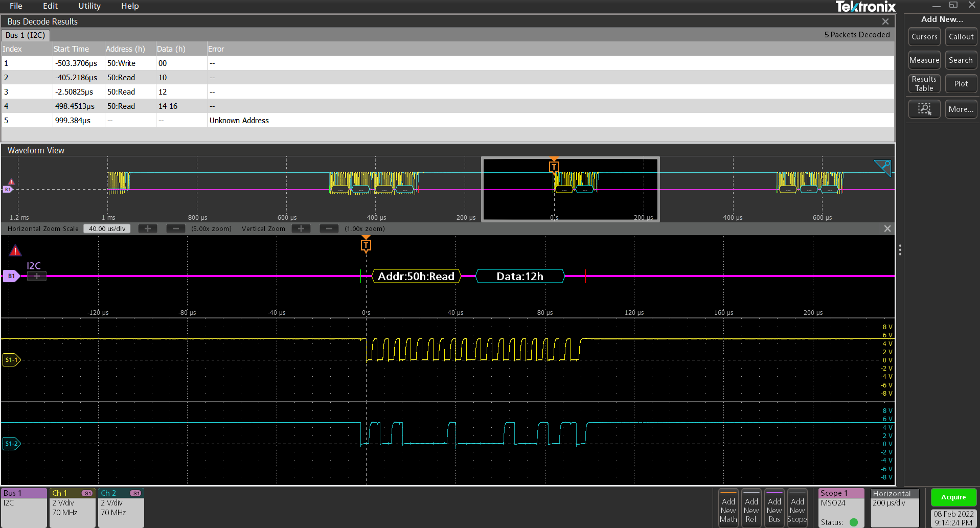
Task: Open the zoom-to-area visual search tool
Action: pos(924,109)
